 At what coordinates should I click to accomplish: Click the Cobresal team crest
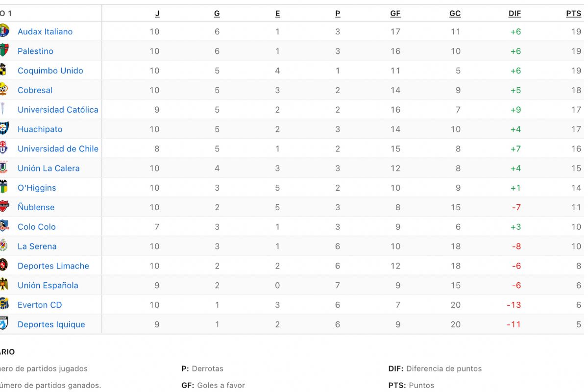[x=4, y=90]
